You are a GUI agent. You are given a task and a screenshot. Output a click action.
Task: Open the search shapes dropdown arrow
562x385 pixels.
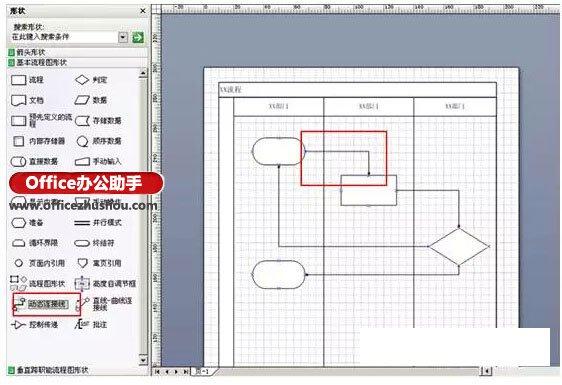[123, 37]
